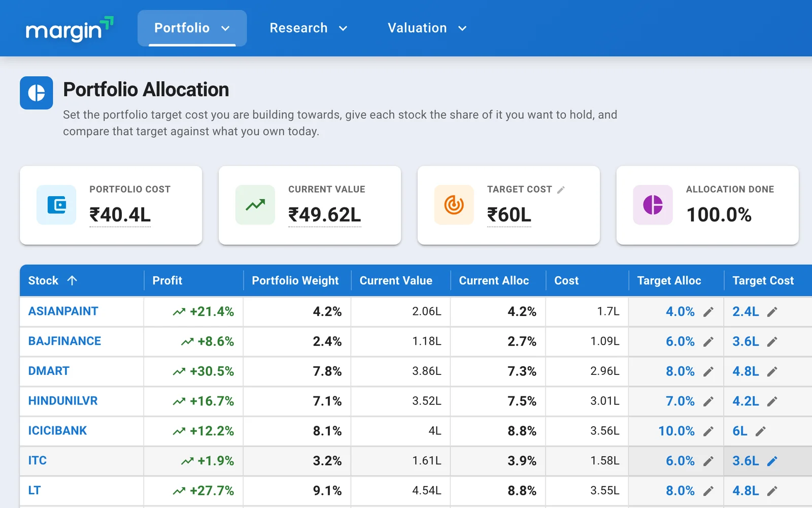Open the Valuation menu
Screen dimensions: 812x508
pos(427,28)
